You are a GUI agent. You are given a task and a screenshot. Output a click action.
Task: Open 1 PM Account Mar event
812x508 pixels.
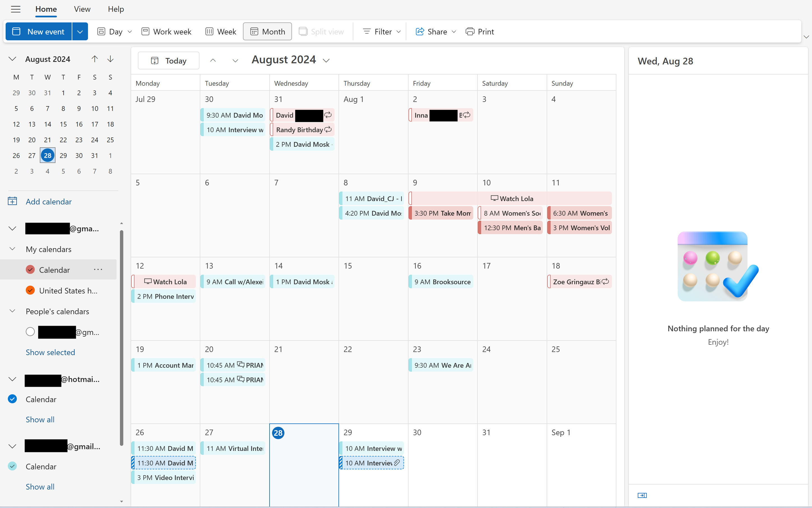coord(163,365)
